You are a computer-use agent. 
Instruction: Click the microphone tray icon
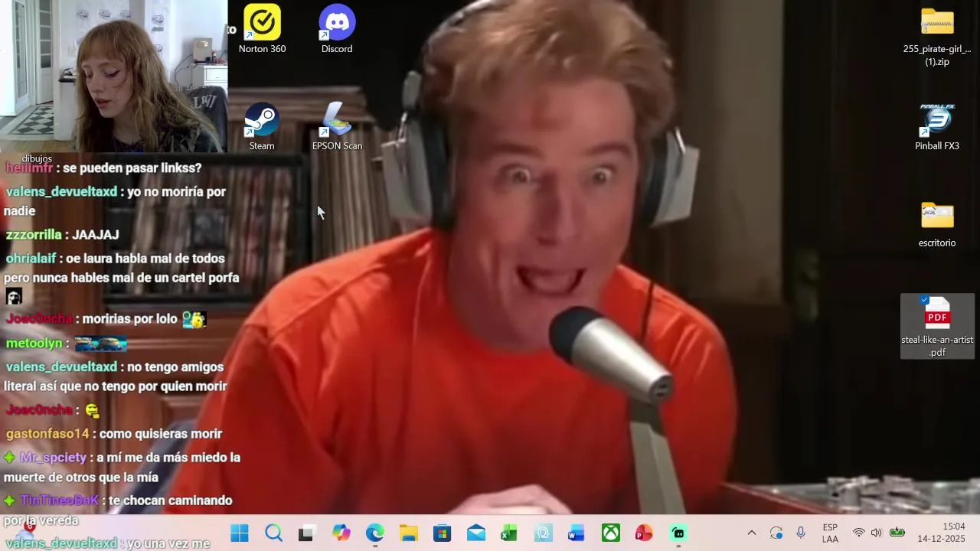pos(800,533)
